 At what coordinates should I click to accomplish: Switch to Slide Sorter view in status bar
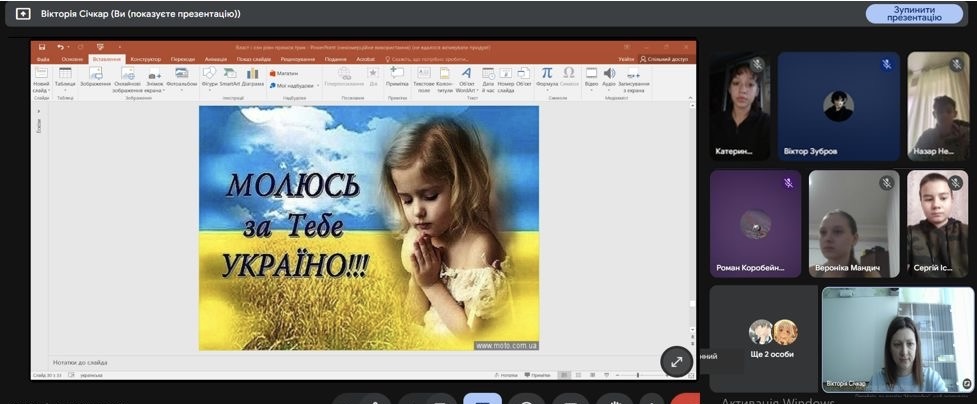coord(577,375)
